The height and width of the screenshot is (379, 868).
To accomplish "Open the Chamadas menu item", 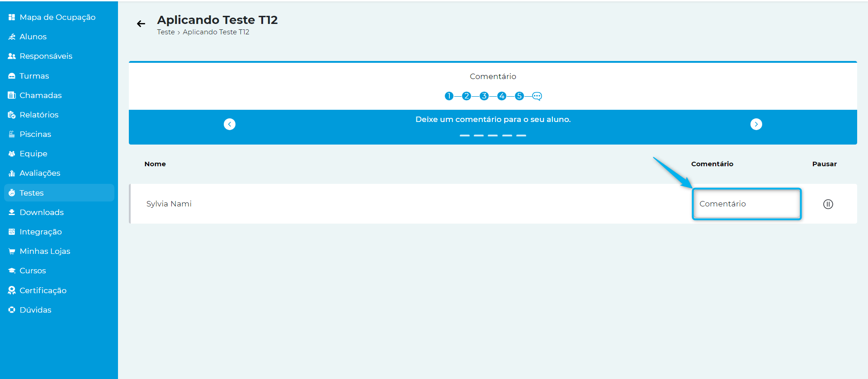I will click(x=59, y=95).
